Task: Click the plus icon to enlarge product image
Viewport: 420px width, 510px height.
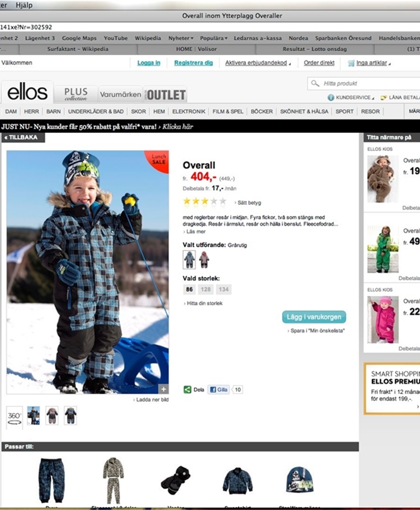Action: [163, 389]
